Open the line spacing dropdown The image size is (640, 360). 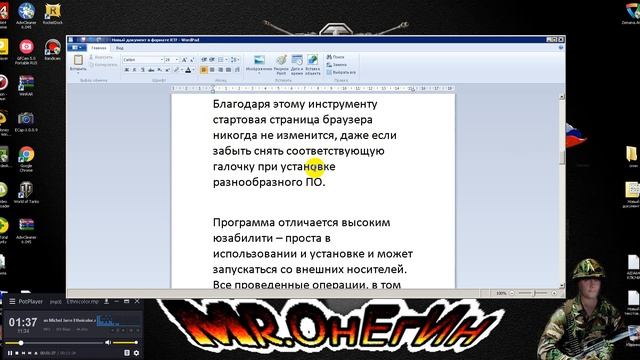234,60
